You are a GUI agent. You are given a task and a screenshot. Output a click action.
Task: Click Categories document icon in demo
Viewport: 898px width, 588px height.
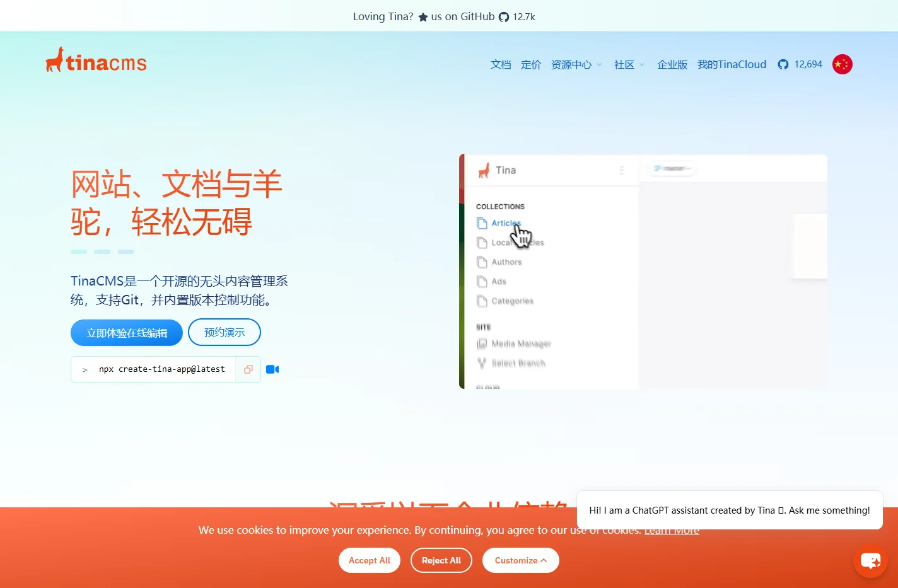[x=482, y=301]
